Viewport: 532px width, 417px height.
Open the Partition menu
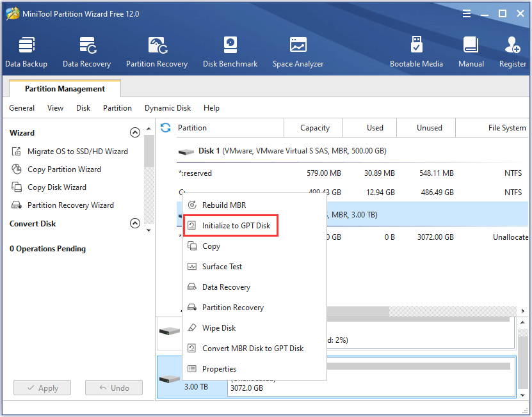click(117, 108)
